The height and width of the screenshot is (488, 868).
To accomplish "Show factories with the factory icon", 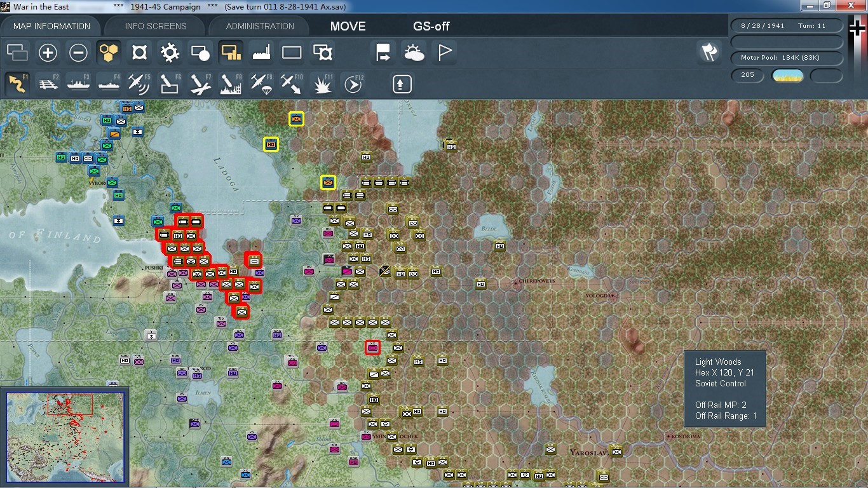I will click(261, 52).
